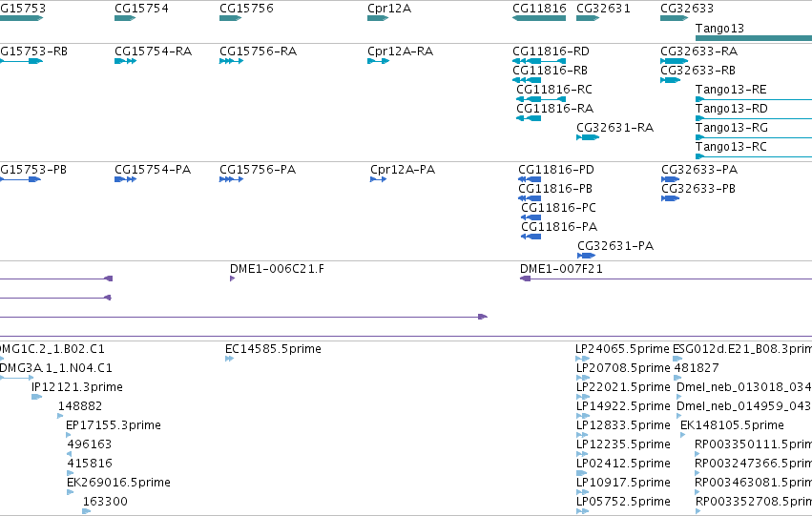Click Tango13-RG transcript label

(x=732, y=127)
